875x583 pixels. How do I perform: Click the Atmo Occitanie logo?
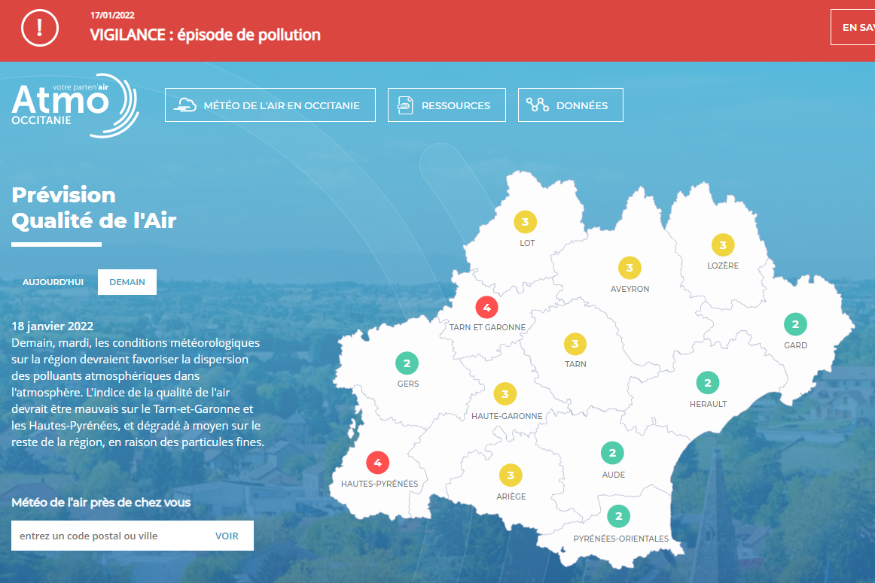coord(73,105)
